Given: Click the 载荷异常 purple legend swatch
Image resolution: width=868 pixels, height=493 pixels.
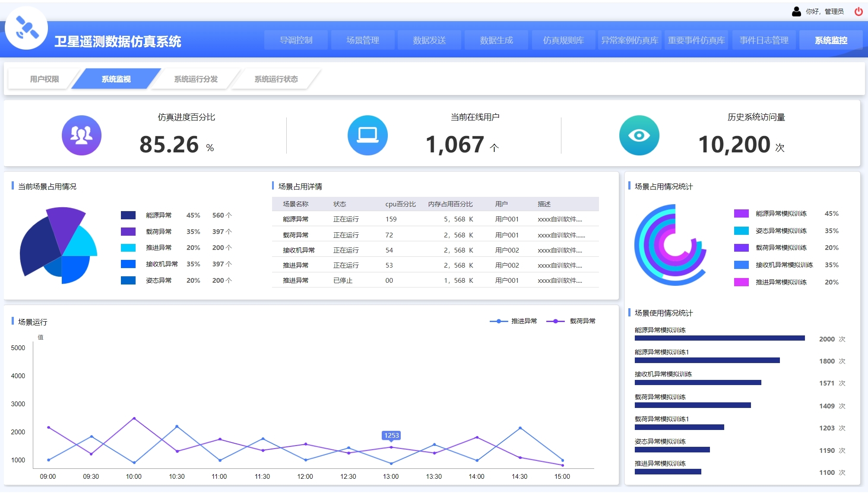Looking at the screenshot, I should coord(128,231).
